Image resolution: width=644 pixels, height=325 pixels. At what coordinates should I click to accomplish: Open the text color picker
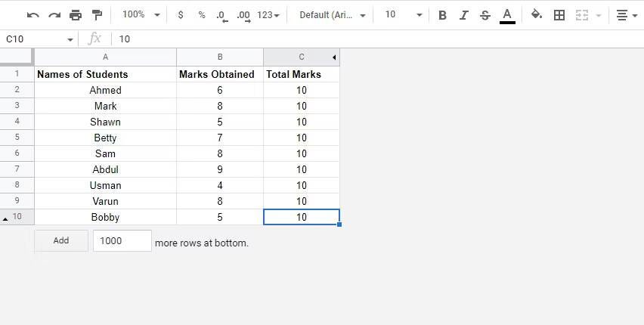pyautogui.click(x=507, y=16)
